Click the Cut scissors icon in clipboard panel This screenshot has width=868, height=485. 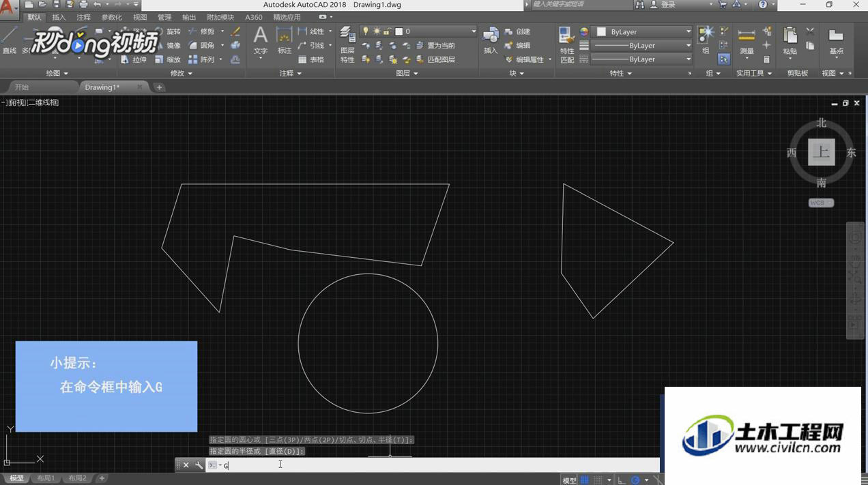pos(810,31)
